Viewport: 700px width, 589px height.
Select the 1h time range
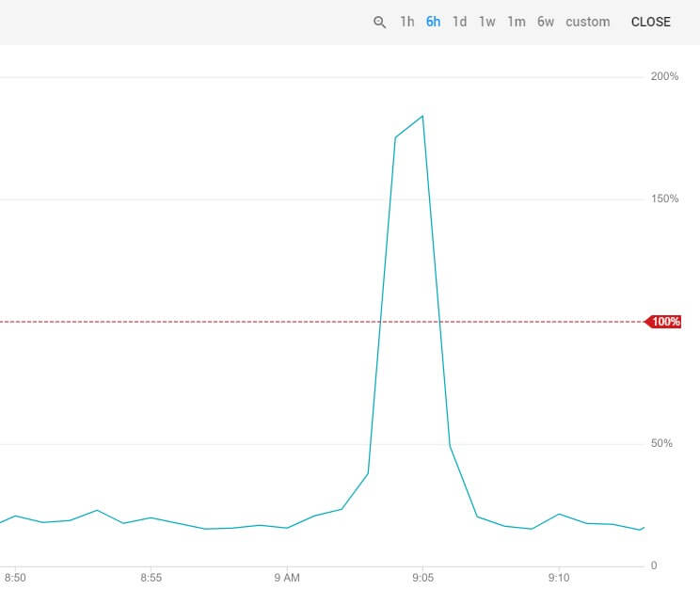[406, 22]
